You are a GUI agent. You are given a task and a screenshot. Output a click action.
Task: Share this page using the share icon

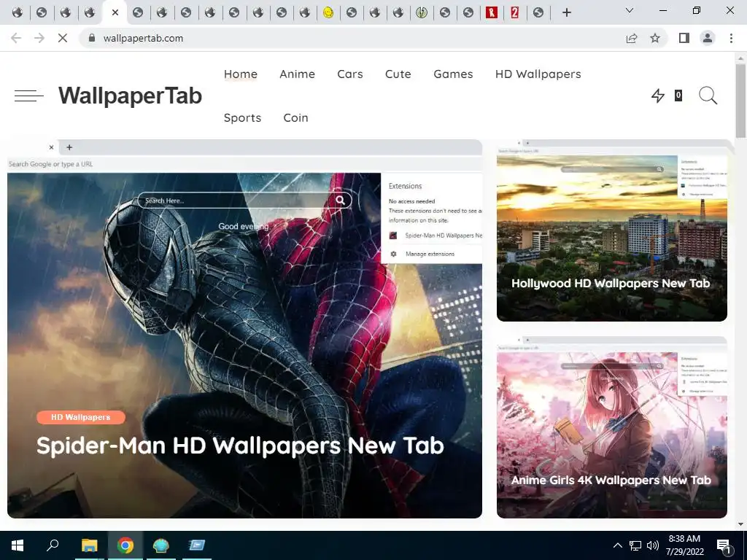pyautogui.click(x=632, y=38)
